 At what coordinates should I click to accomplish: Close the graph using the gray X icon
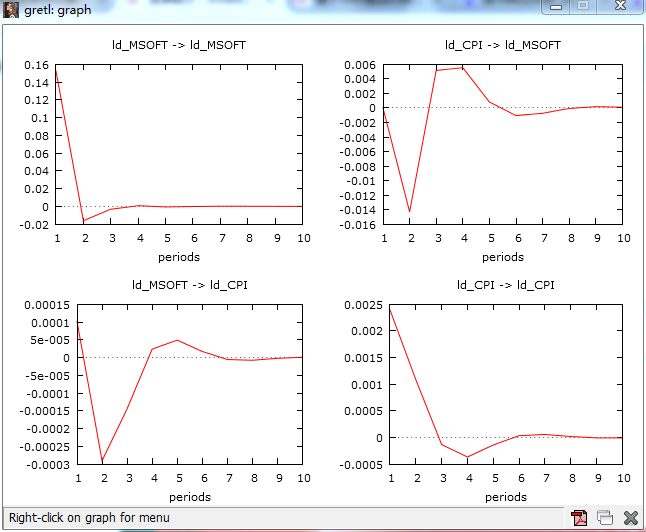click(631, 518)
